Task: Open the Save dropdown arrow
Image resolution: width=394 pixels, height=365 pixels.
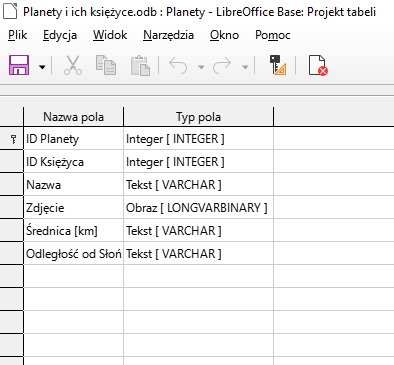Action: coord(42,67)
